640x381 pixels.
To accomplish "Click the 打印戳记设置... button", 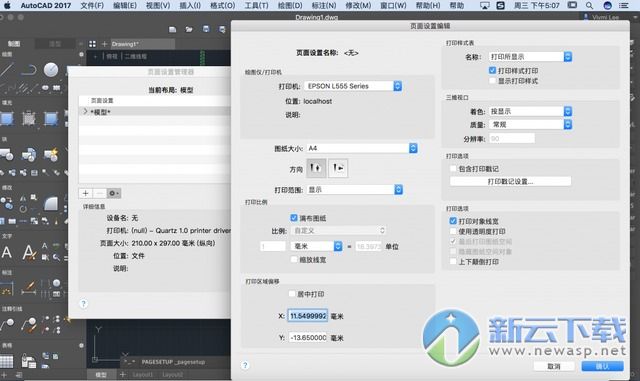I will pos(510,181).
